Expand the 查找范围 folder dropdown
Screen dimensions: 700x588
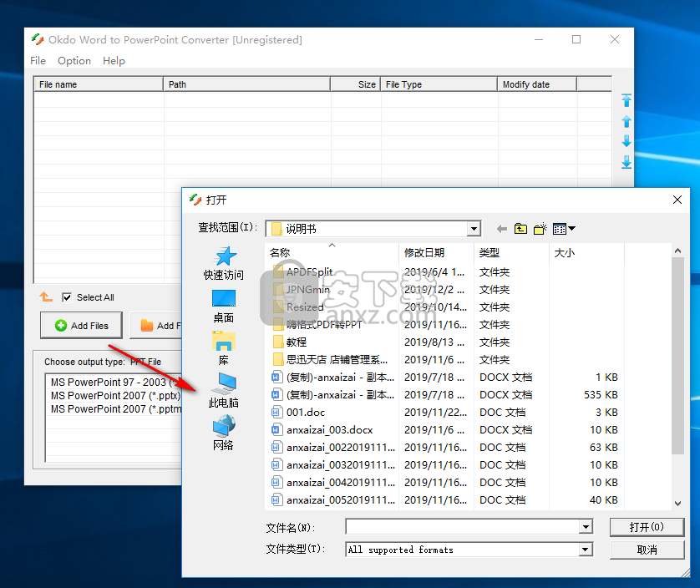coord(474,229)
